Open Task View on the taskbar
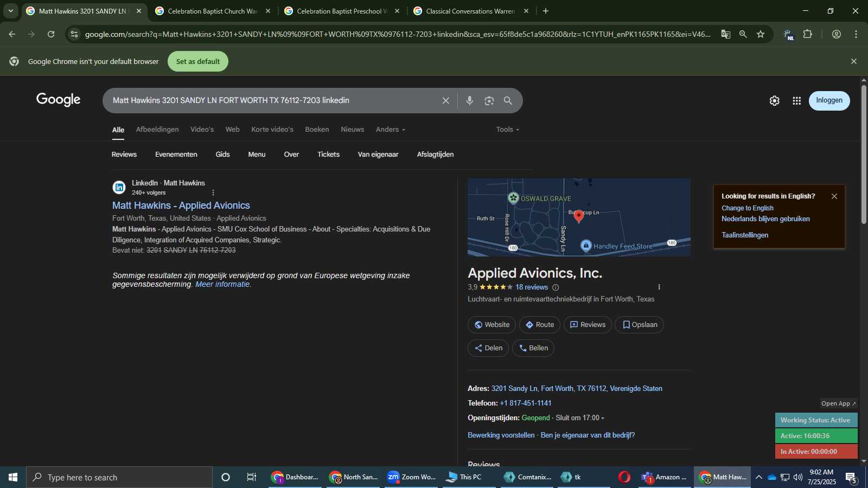Image resolution: width=868 pixels, height=488 pixels. click(x=252, y=477)
